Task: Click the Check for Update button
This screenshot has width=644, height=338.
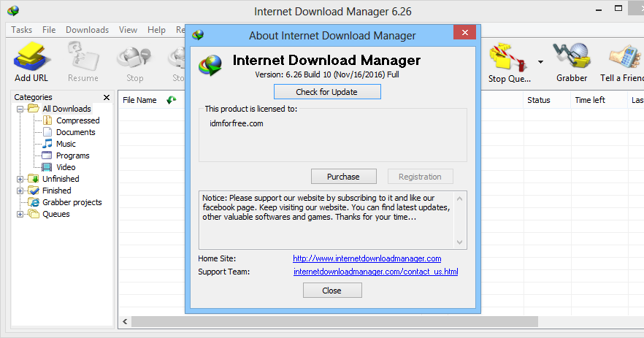Action: [327, 91]
